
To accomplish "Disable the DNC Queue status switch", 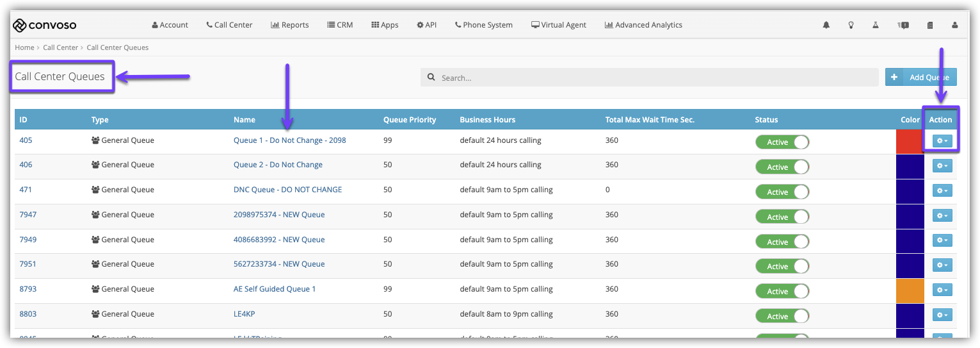I will pyautogui.click(x=782, y=192).
